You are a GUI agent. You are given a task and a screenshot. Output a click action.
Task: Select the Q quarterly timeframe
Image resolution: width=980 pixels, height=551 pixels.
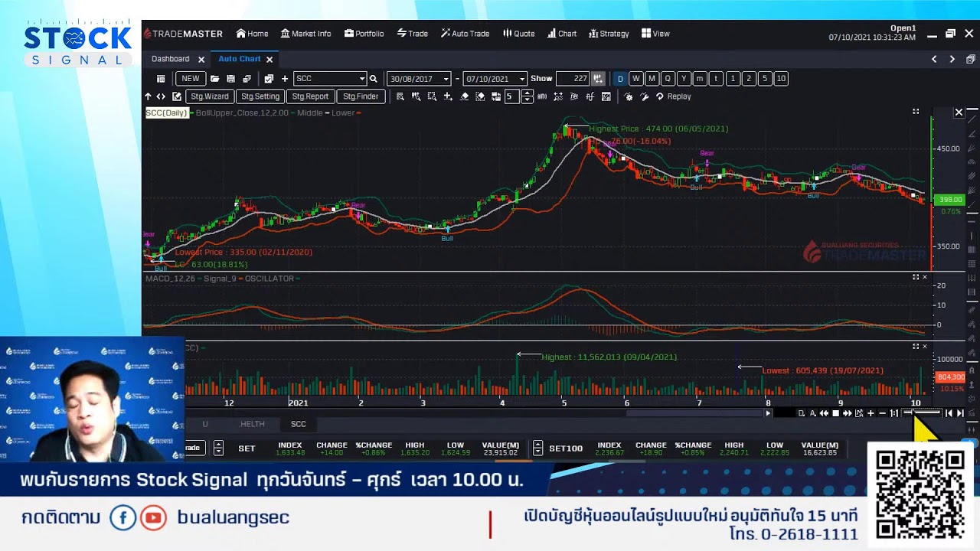point(668,79)
